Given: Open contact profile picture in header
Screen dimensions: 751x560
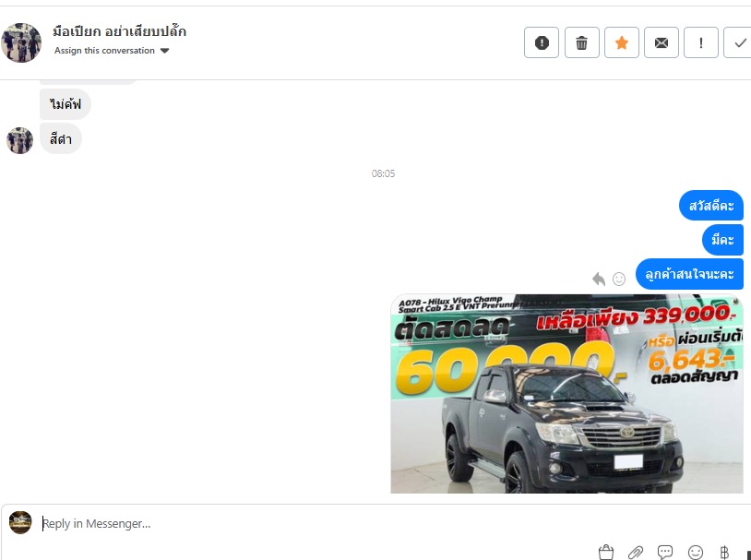Looking at the screenshot, I should click(20, 42).
